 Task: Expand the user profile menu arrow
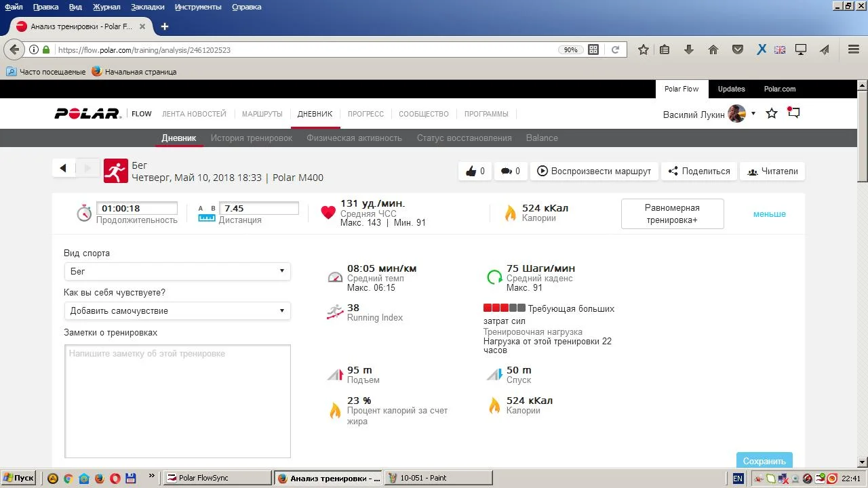coord(753,114)
